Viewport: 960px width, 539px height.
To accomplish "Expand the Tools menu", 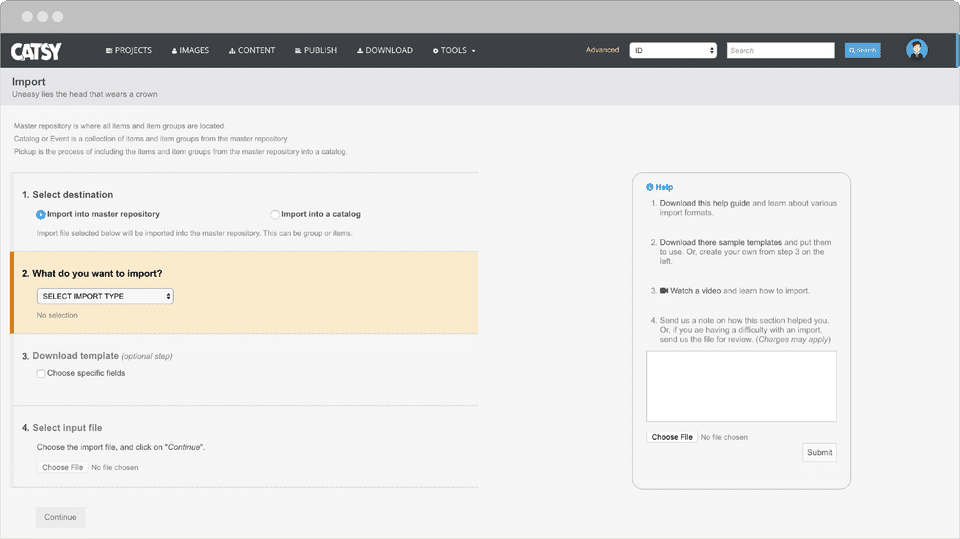I will (454, 51).
